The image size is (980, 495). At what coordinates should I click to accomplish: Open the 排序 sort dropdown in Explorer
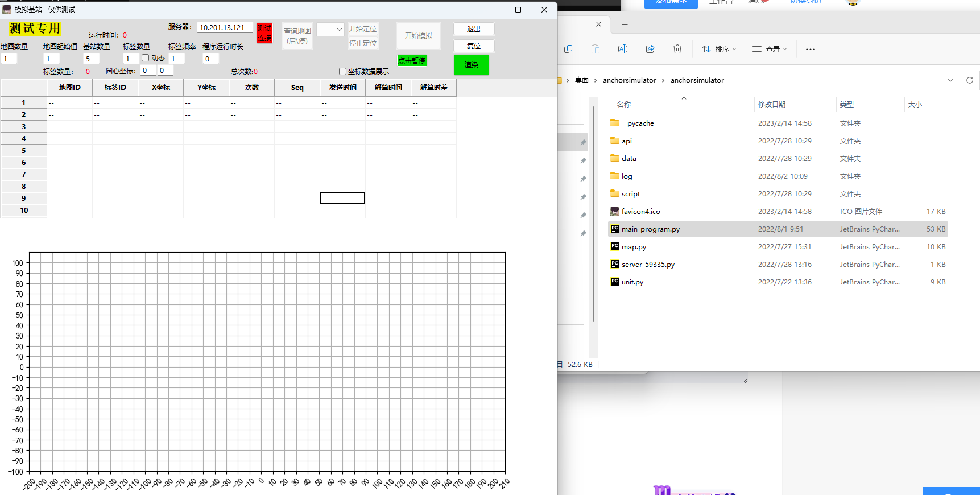[x=719, y=49]
